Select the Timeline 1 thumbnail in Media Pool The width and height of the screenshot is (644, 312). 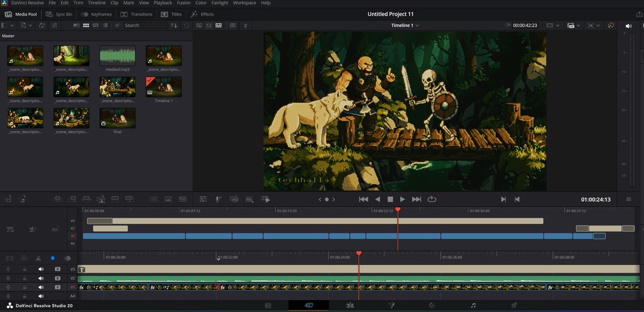(164, 86)
